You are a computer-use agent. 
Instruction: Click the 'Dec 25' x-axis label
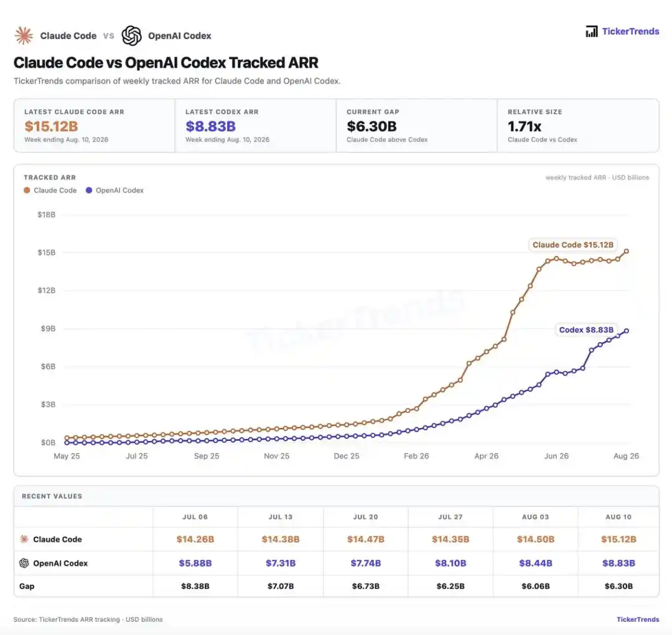click(x=347, y=456)
